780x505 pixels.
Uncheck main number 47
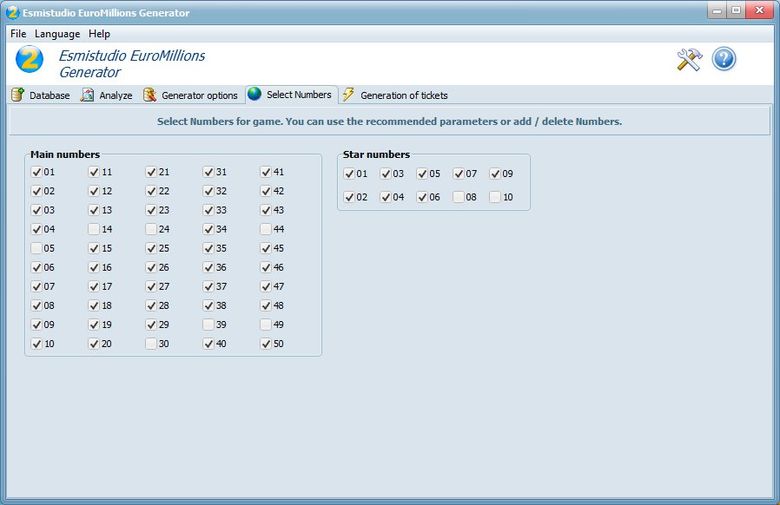point(266,287)
